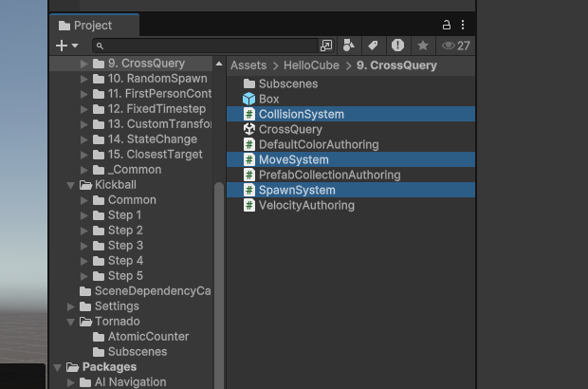588x389 pixels.
Task: Go to HelloCube in the breadcrumb
Action: click(311, 65)
